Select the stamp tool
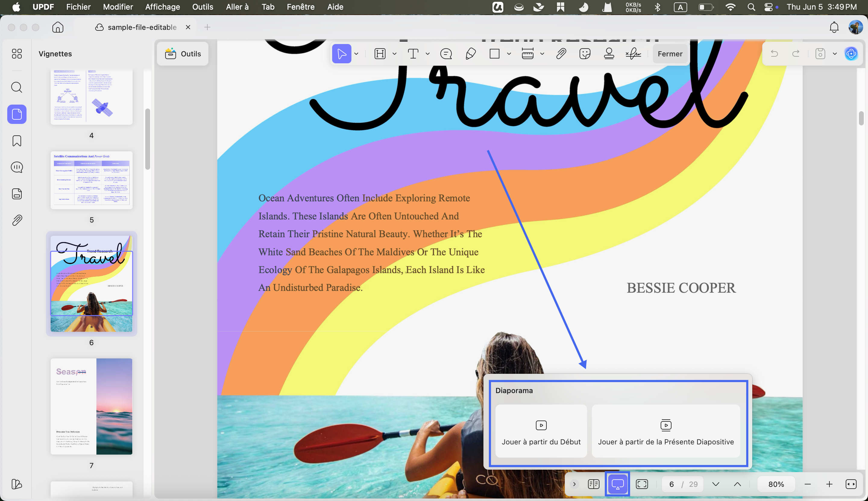The height and width of the screenshot is (501, 868). [609, 54]
